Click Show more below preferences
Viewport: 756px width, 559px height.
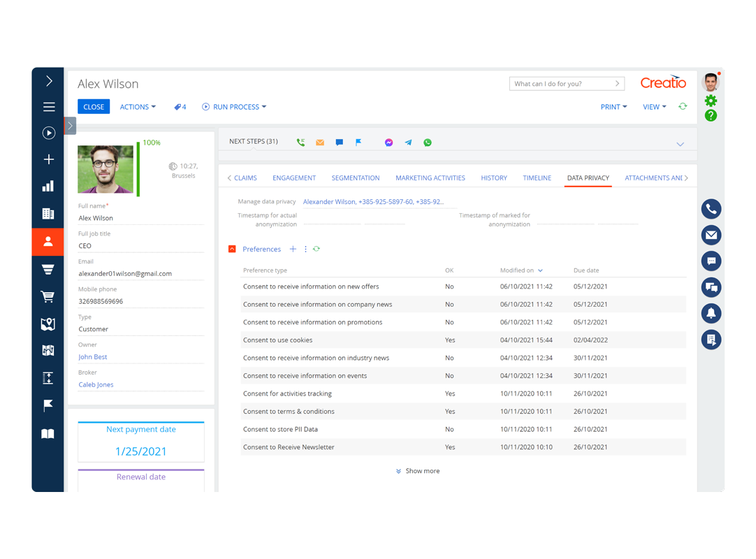(418, 471)
